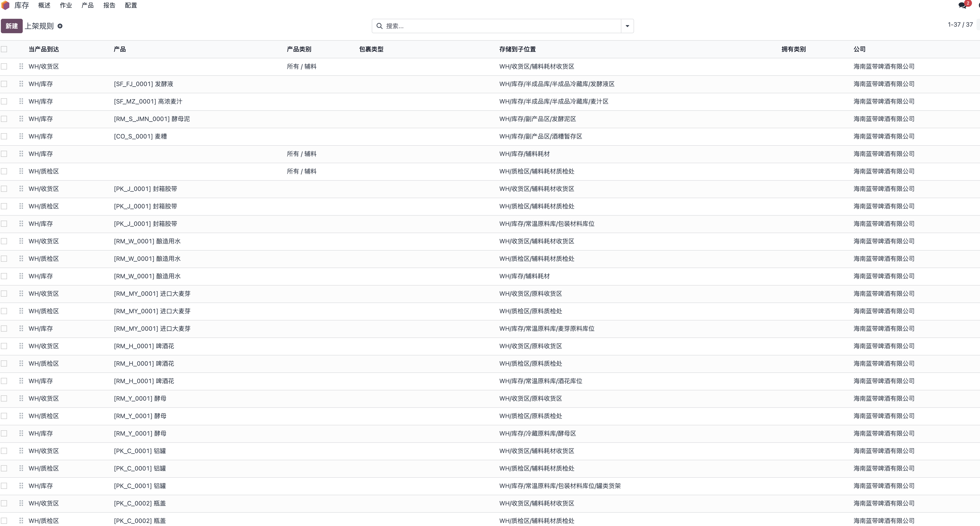Screen dimensions: 980x526
Task: Open the 库存 app menu
Action: coord(22,5)
